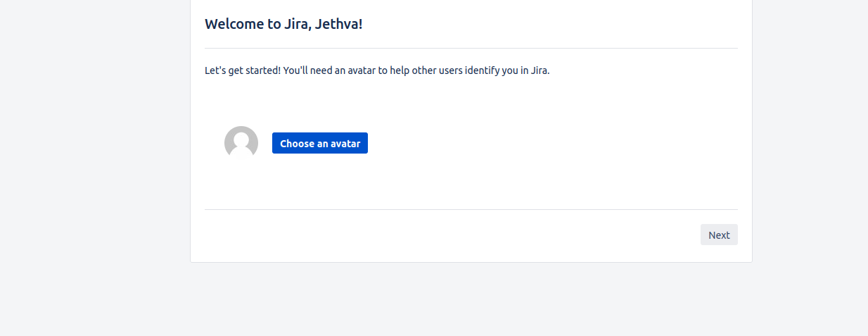Image resolution: width=868 pixels, height=336 pixels.
Task: Click the silhouette profile picture
Action: click(241, 143)
